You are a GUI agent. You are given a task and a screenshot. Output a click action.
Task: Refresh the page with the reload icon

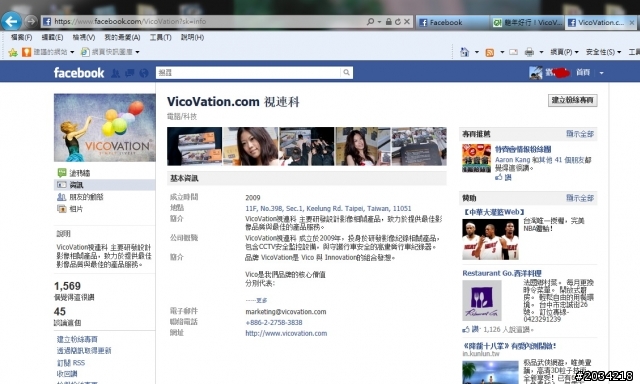(398, 22)
